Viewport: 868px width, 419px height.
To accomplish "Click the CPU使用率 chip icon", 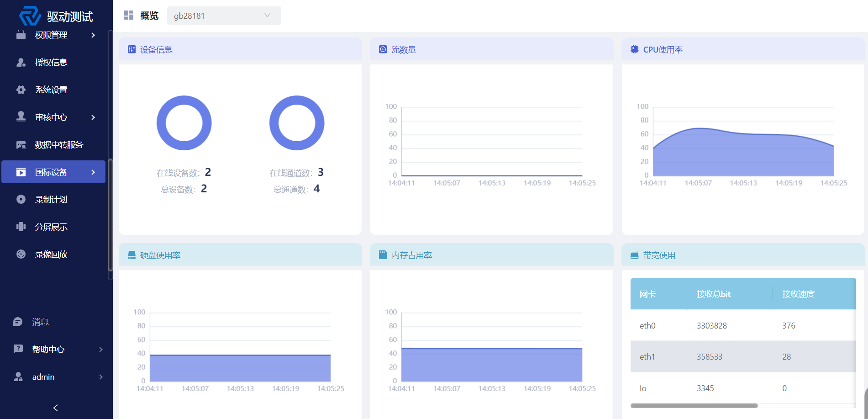I will click(635, 49).
